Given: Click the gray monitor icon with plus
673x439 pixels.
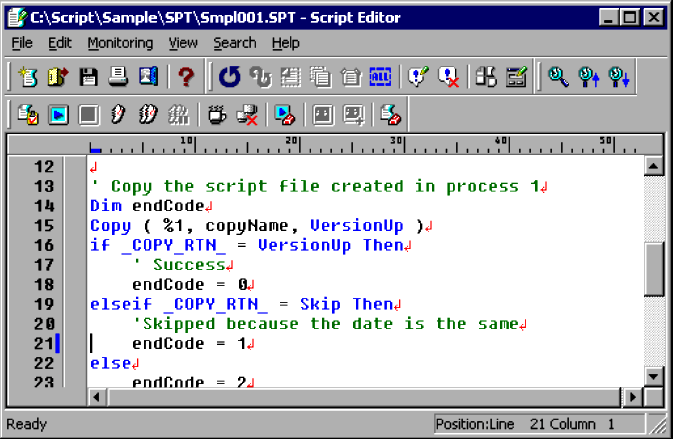Looking at the screenshot, I should (x=354, y=115).
